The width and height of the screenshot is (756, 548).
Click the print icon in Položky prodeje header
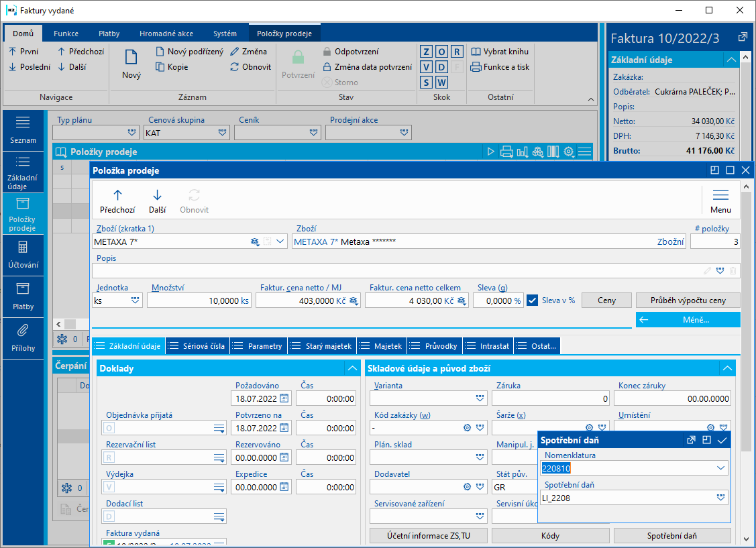tap(506, 152)
